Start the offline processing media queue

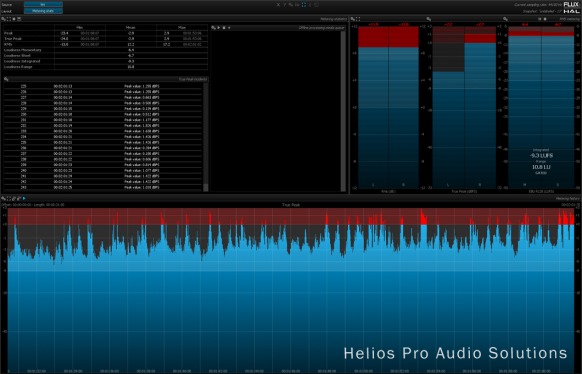(x=219, y=28)
